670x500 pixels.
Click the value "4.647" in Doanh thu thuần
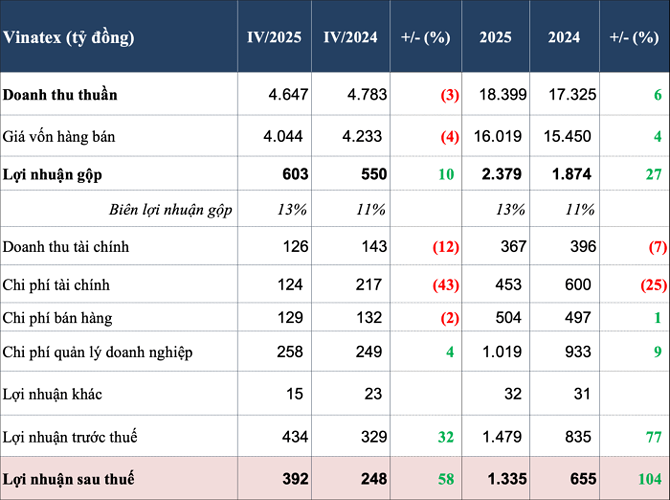point(288,94)
